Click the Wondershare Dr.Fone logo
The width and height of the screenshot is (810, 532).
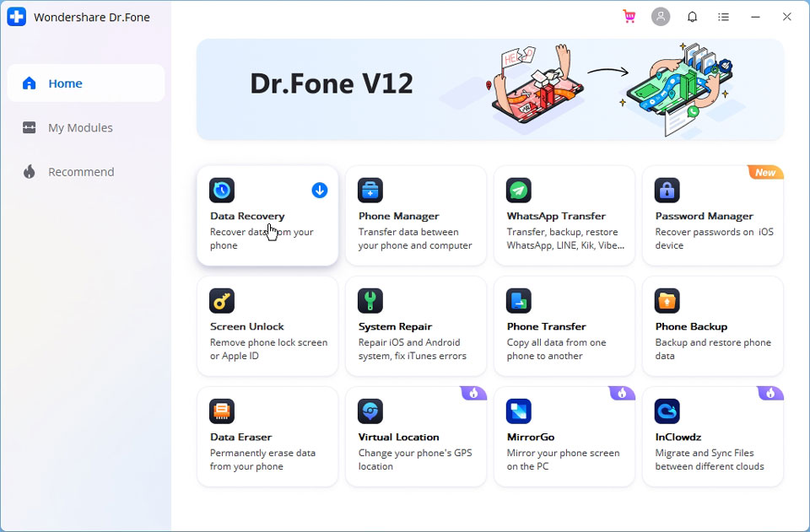pyautogui.click(x=17, y=17)
